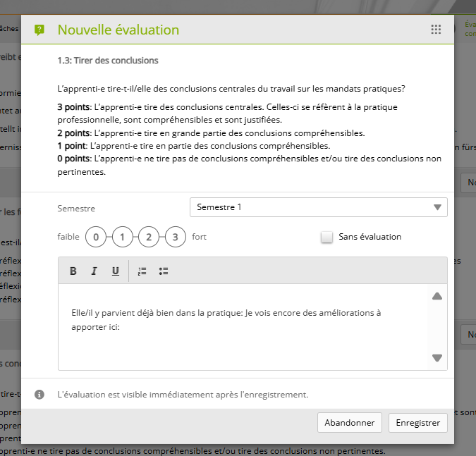The image size is (476, 456).
Task: Click the Semestre field label
Action: [x=76, y=209]
